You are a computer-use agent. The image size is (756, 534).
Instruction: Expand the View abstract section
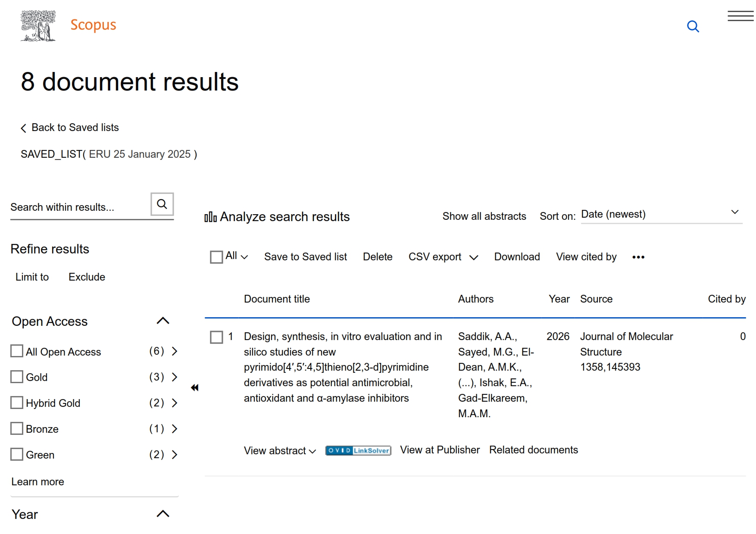point(280,451)
